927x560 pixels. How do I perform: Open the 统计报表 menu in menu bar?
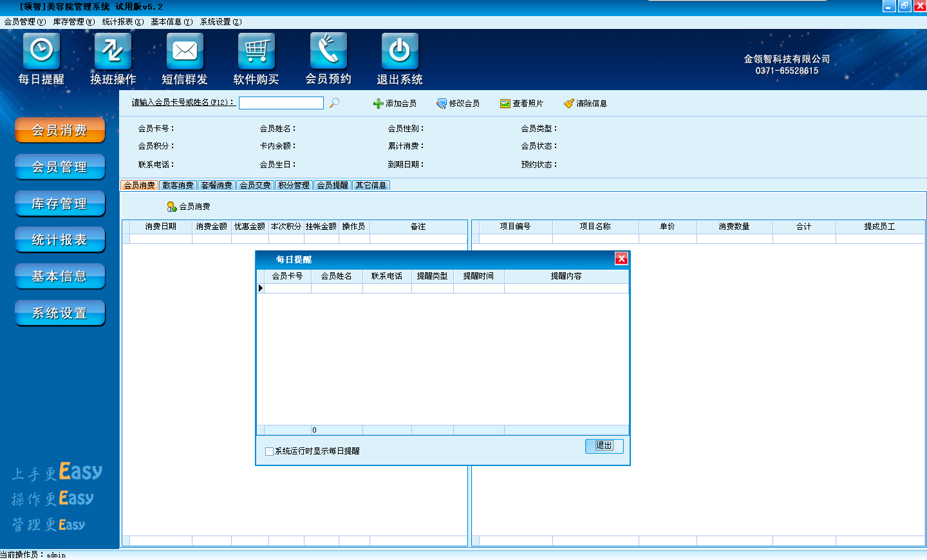point(122,22)
